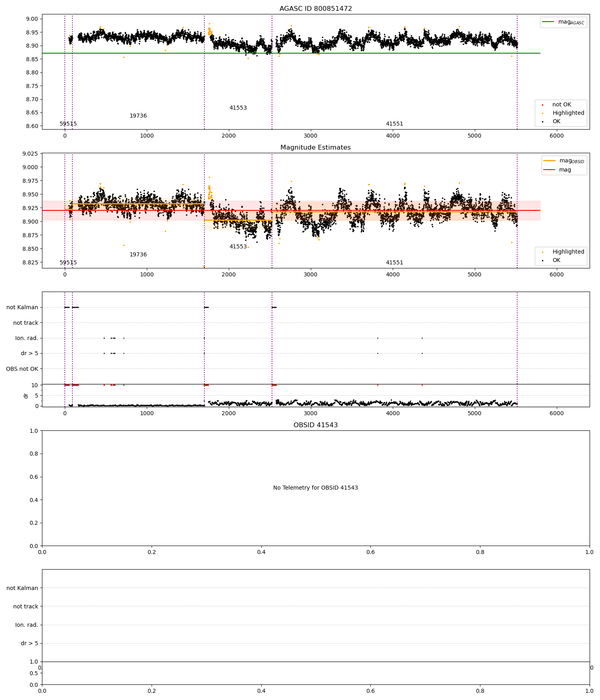Click the 'OBSID 41543' plot title
The height and width of the screenshot is (700, 600).
316,425
